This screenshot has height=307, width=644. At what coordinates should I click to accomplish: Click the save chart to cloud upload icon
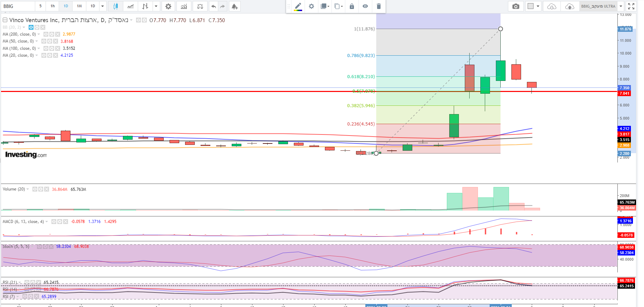tap(569, 6)
